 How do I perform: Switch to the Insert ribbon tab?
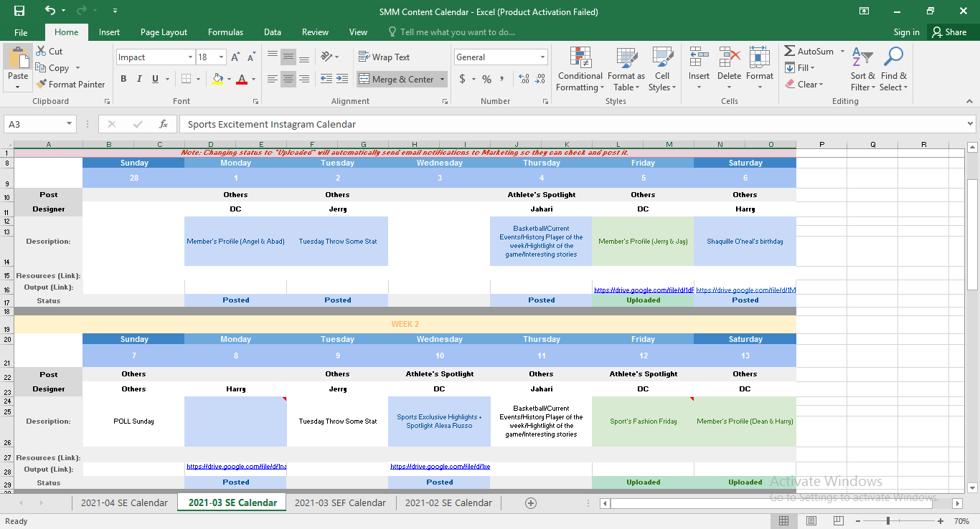click(x=109, y=32)
